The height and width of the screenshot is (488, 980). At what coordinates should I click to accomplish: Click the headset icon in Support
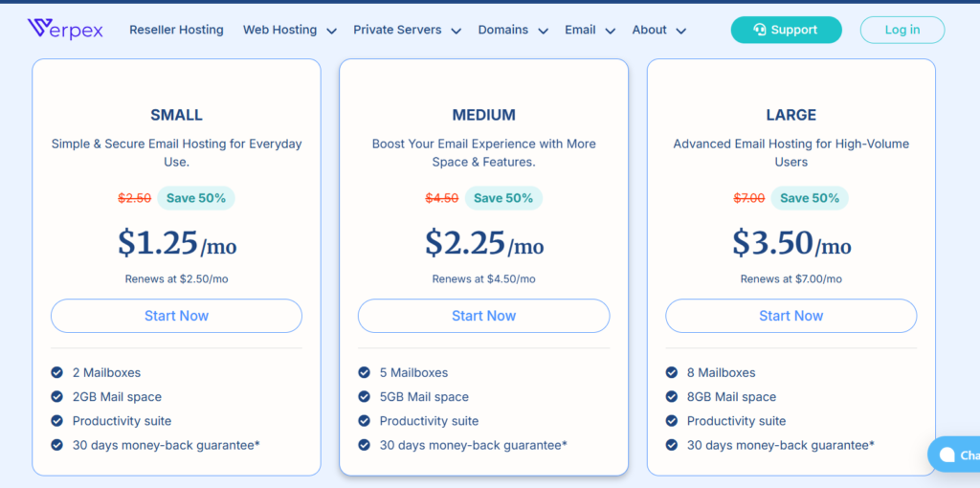tap(760, 30)
